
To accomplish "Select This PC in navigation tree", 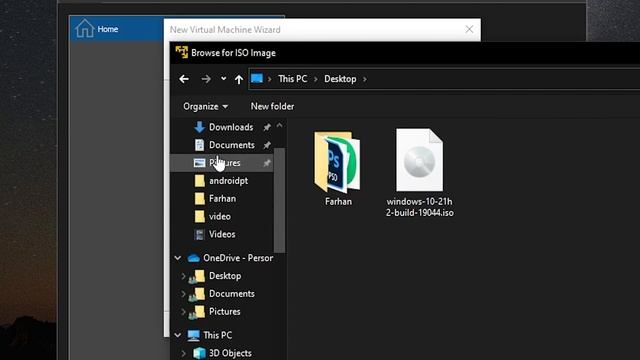I will click(218, 336).
